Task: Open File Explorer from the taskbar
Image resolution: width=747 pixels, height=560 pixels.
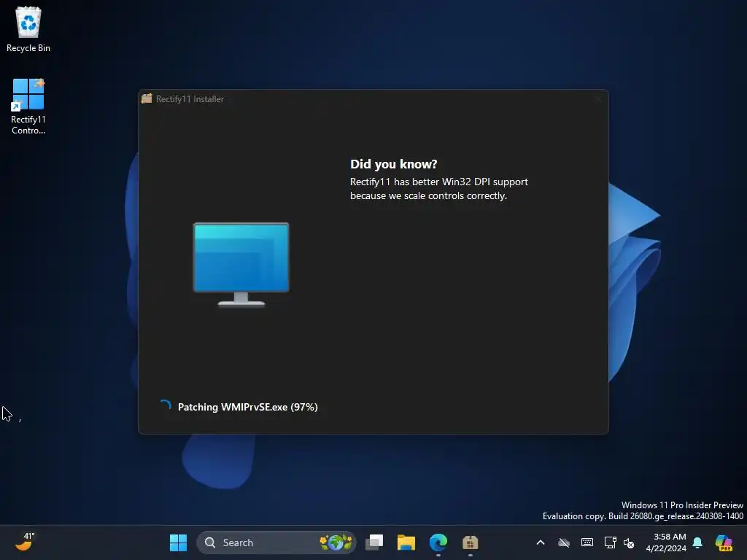Action: tap(406, 542)
